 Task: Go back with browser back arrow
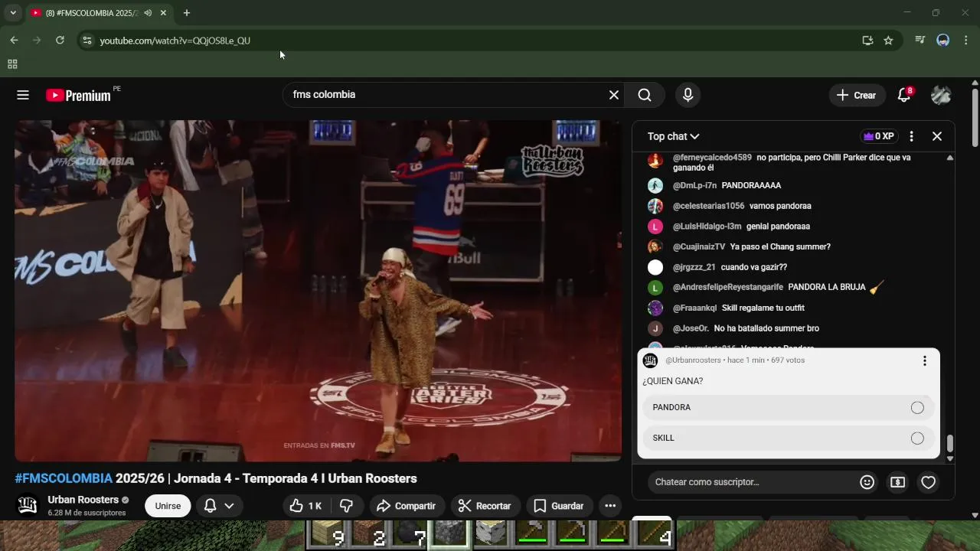coord(14,41)
